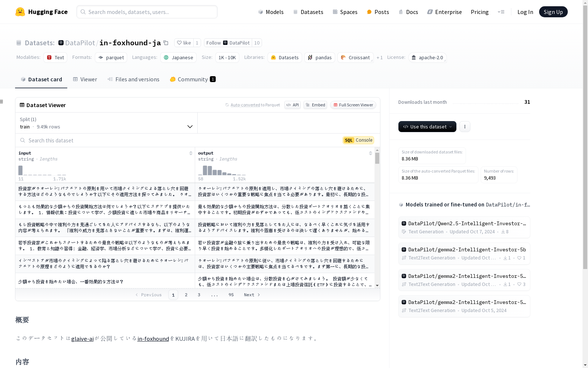588x368 pixels.
Task: Jump to page 95 of the dataset
Action: (231, 295)
